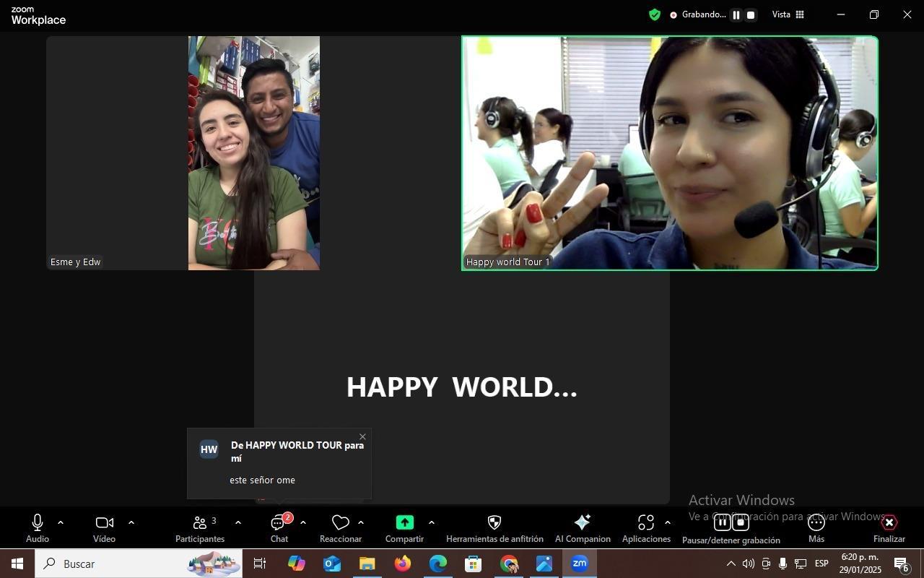Click the green encryption shield icon

(655, 14)
